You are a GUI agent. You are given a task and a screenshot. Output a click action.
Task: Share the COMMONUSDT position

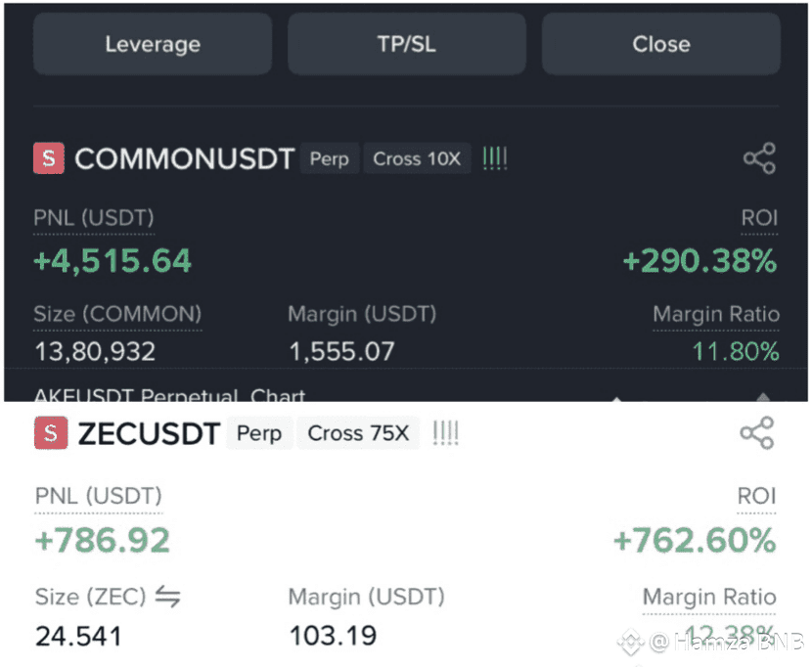pyautogui.click(x=759, y=158)
